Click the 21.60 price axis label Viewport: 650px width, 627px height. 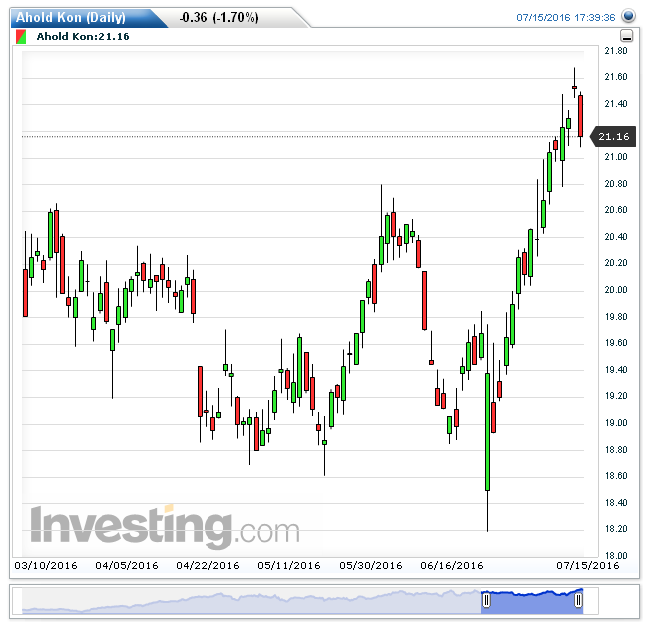click(616, 77)
